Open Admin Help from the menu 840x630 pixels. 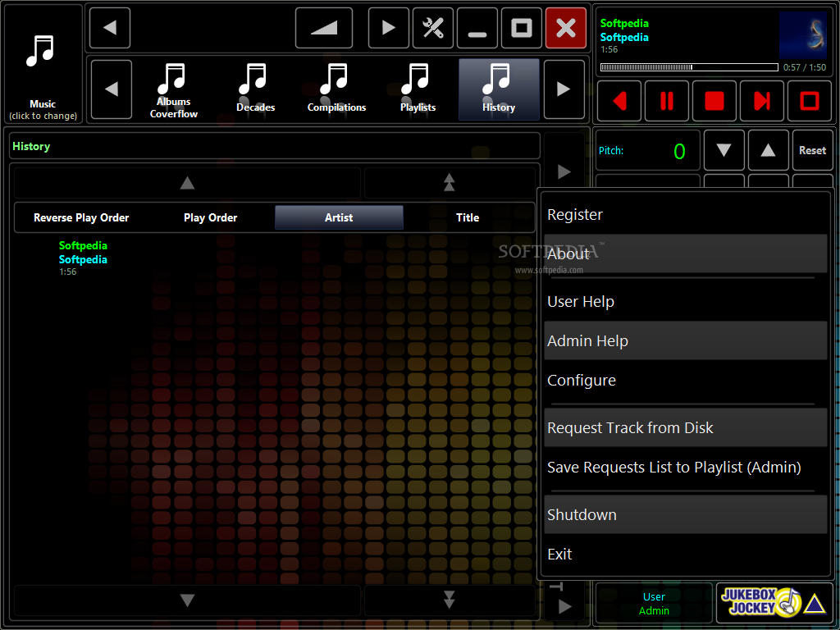[685, 340]
